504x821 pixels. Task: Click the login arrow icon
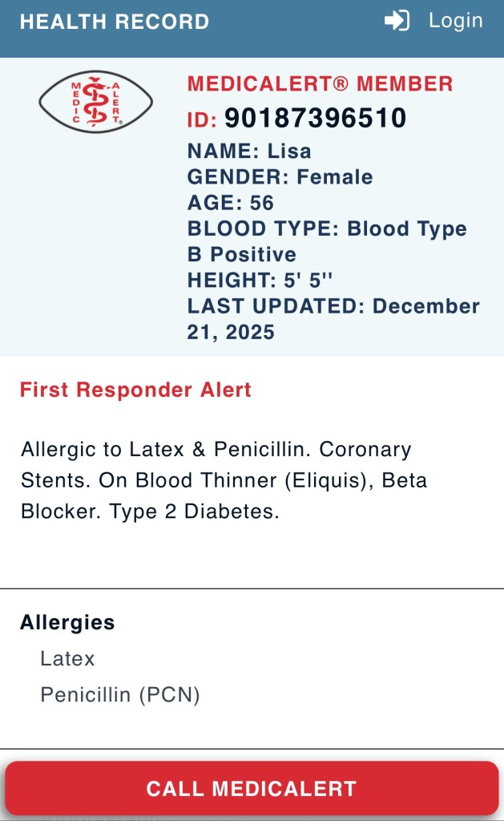(397, 21)
